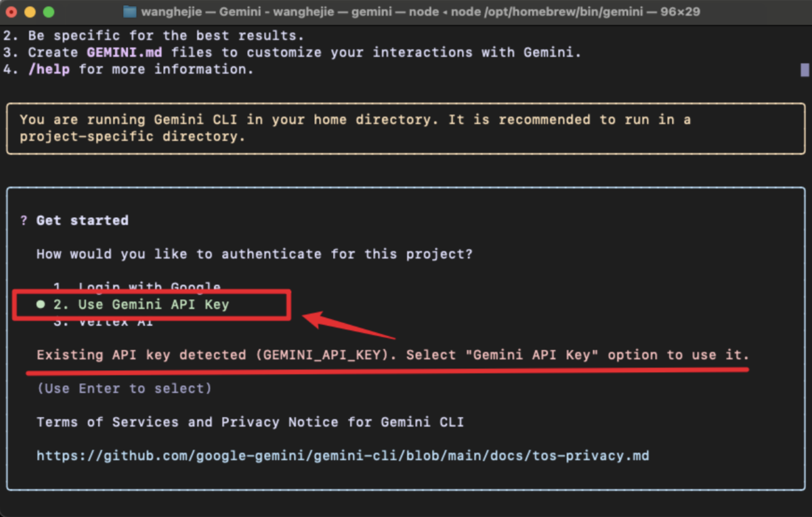Click the Terms of Services and Privacy Notice text
The width and height of the screenshot is (812, 517).
pyautogui.click(x=250, y=422)
